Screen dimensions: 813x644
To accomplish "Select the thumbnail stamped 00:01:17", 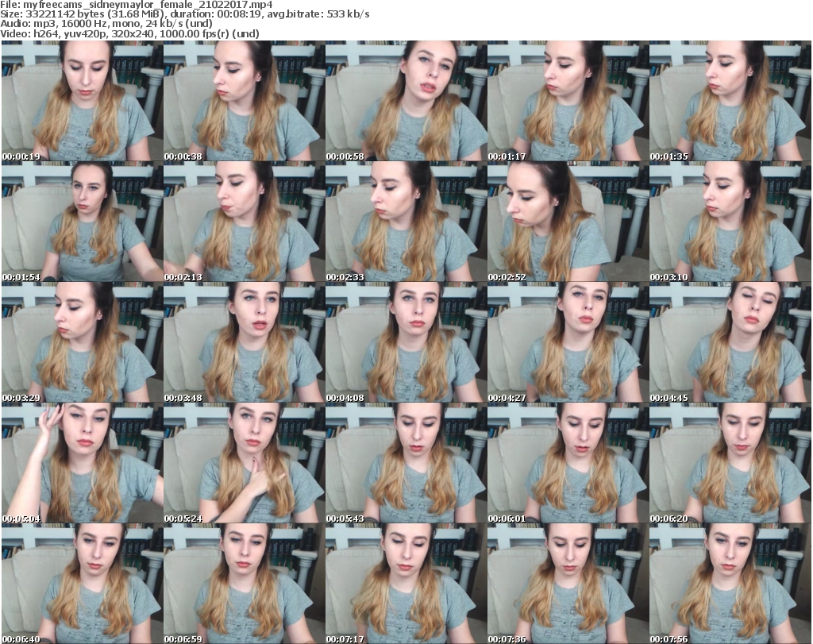I will click(x=568, y=101).
